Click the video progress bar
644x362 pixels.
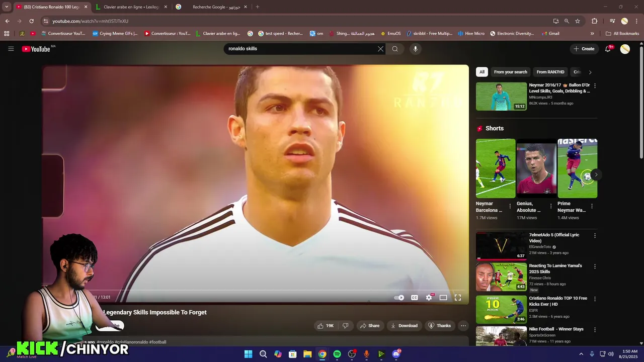256,291
